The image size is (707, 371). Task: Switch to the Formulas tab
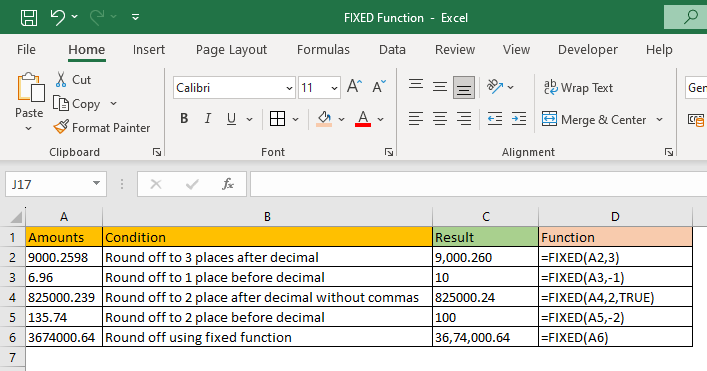click(323, 50)
